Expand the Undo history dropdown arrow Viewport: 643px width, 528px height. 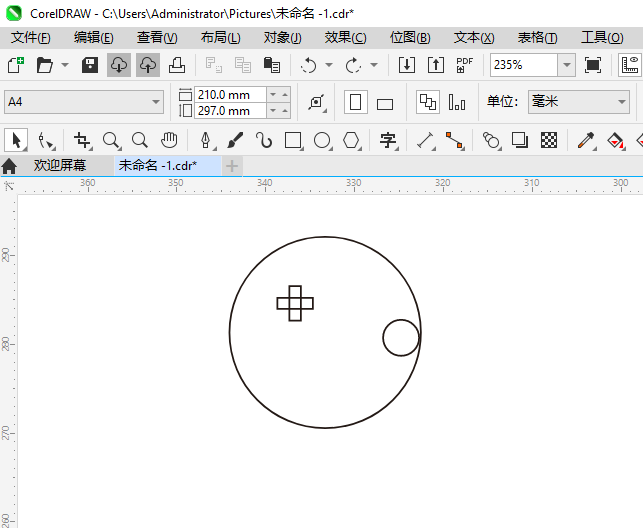[x=329, y=65]
